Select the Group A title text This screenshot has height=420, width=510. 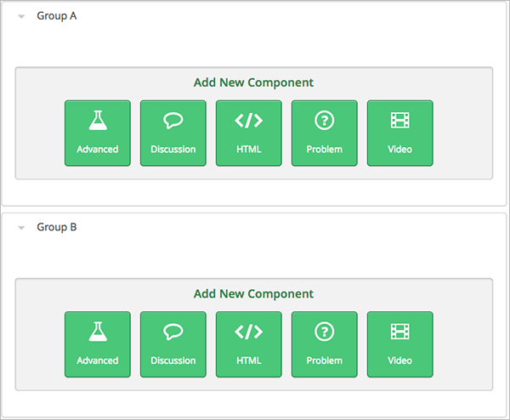point(57,16)
